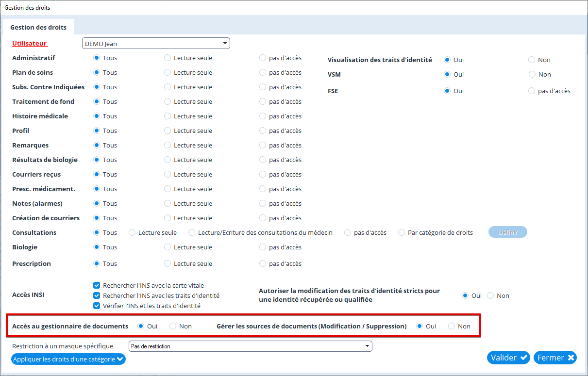
Task: Click the red Utilisateur label link
Action: pyautogui.click(x=29, y=43)
